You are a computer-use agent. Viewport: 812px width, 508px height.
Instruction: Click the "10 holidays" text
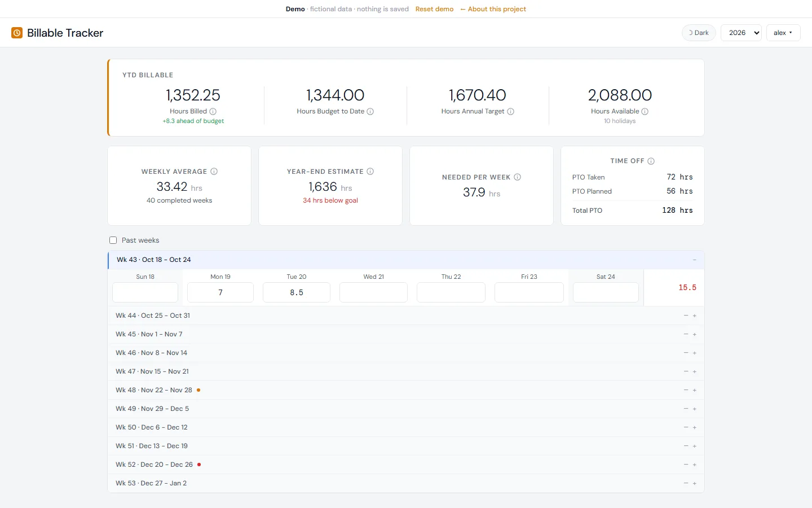[x=620, y=121]
